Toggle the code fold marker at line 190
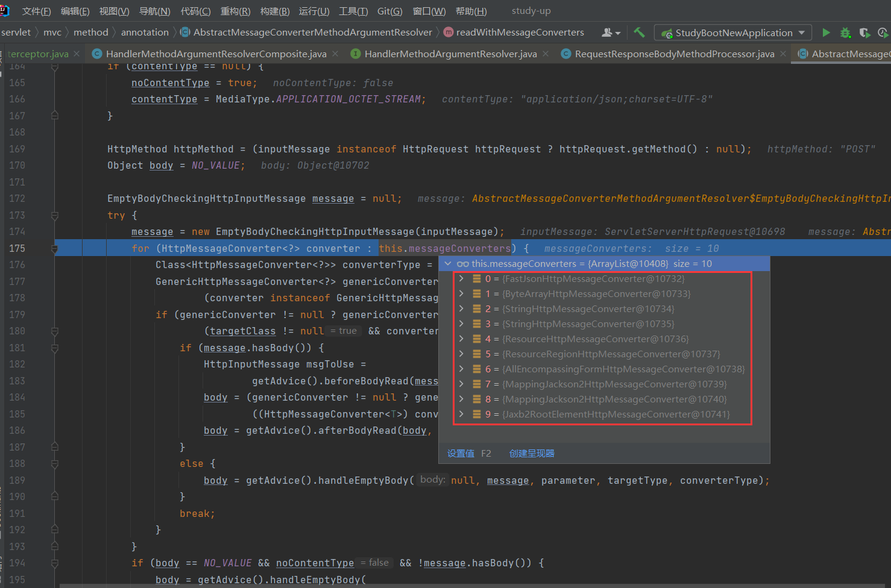The height and width of the screenshot is (588, 891). (55, 497)
